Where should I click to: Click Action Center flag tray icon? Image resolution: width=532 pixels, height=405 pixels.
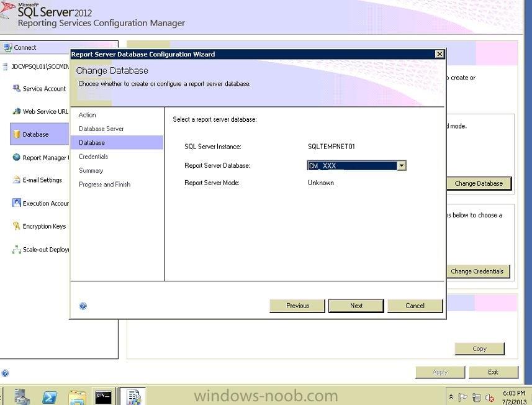462,397
